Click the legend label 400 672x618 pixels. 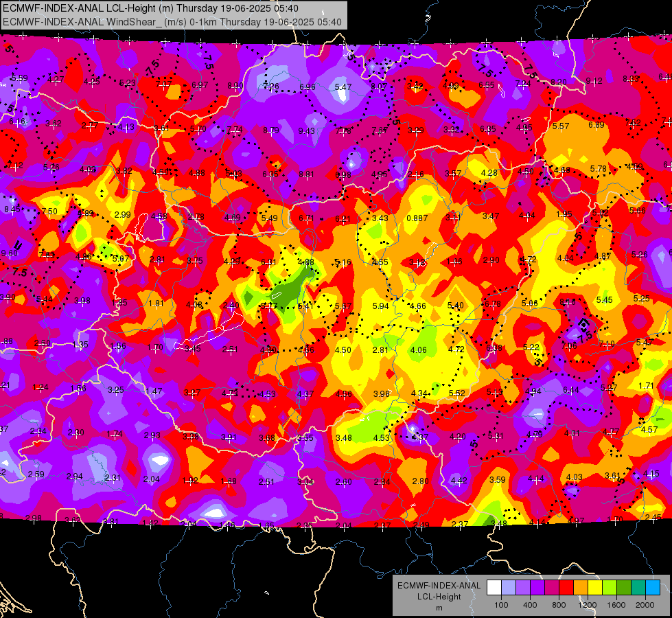click(x=530, y=605)
